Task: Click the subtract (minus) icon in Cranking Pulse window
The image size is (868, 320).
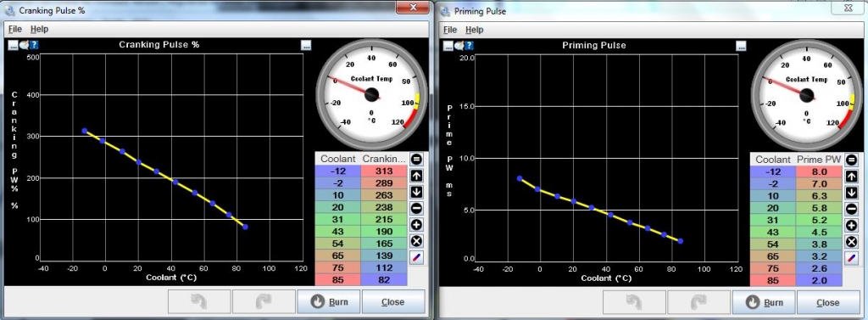Action: [417, 209]
